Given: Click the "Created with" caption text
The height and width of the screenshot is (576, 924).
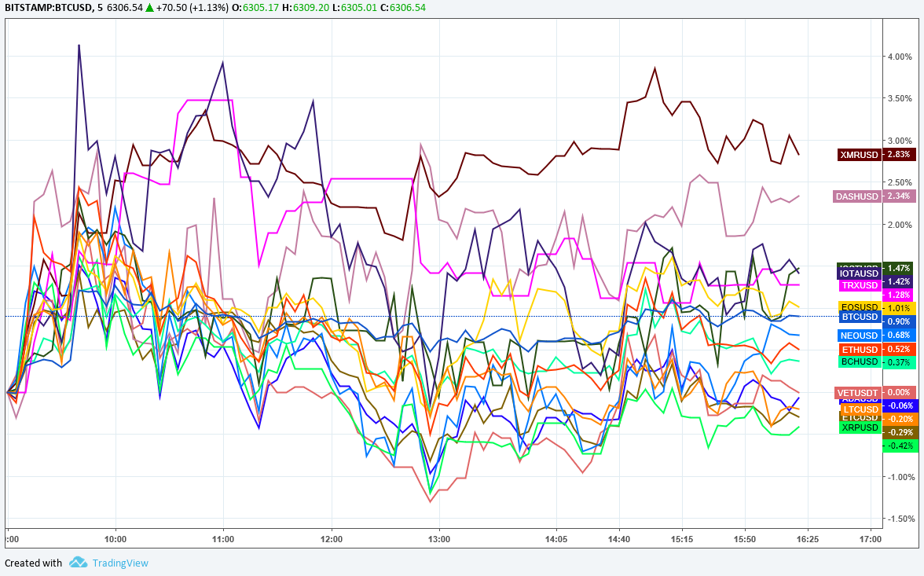Looking at the screenshot, I should coord(34,563).
